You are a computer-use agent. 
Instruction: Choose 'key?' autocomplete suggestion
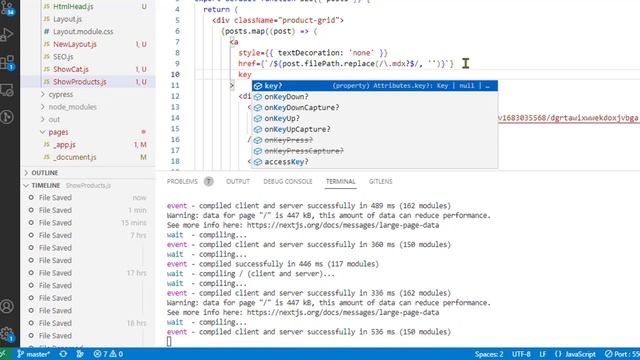coord(375,86)
